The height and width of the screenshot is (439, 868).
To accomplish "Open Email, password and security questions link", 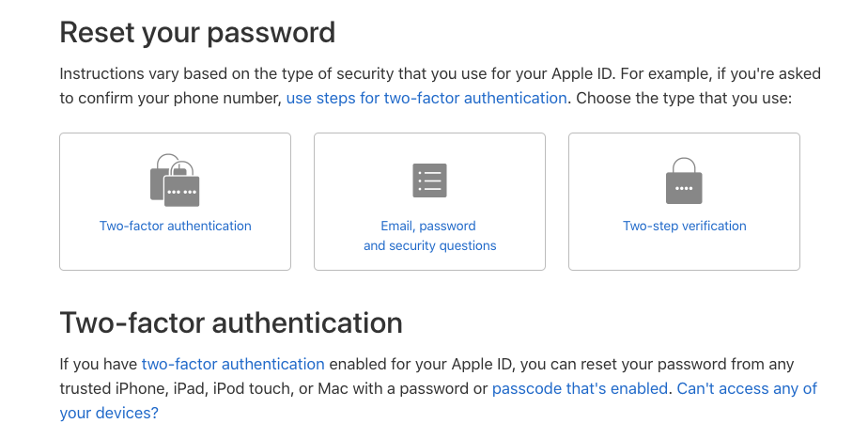I will coord(429,236).
